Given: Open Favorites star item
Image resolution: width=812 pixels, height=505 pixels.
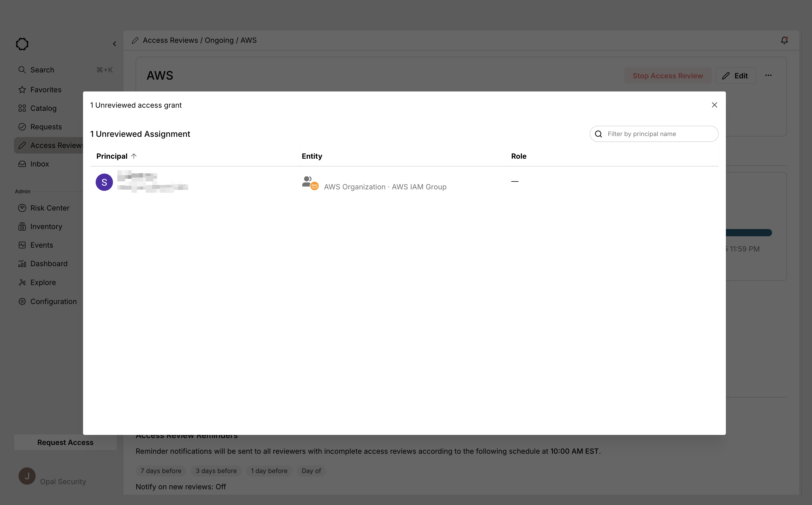Looking at the screenshot, I should (46, 90).
